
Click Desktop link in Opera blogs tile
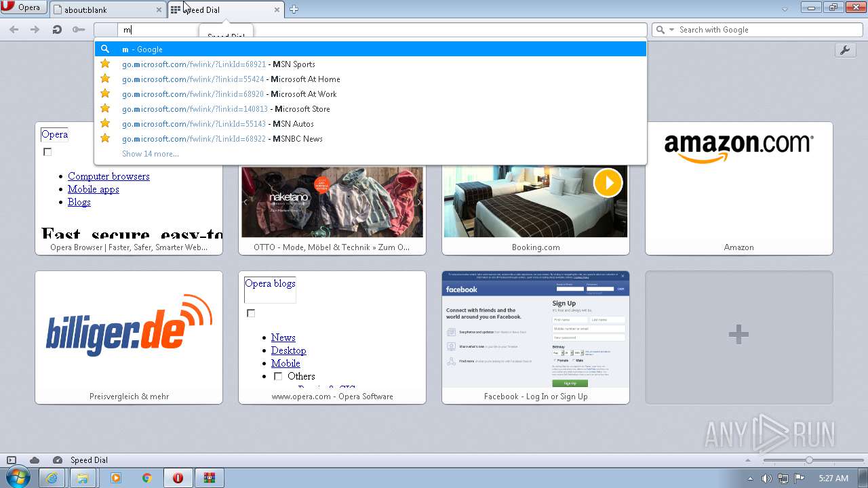(x=289, y=350)
